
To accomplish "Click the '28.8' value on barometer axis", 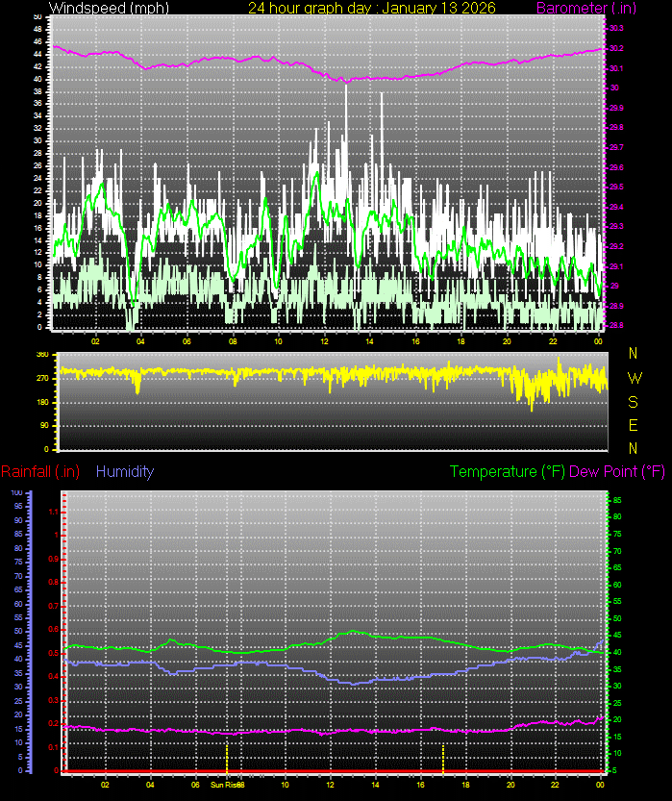I will tap(616, 325).
